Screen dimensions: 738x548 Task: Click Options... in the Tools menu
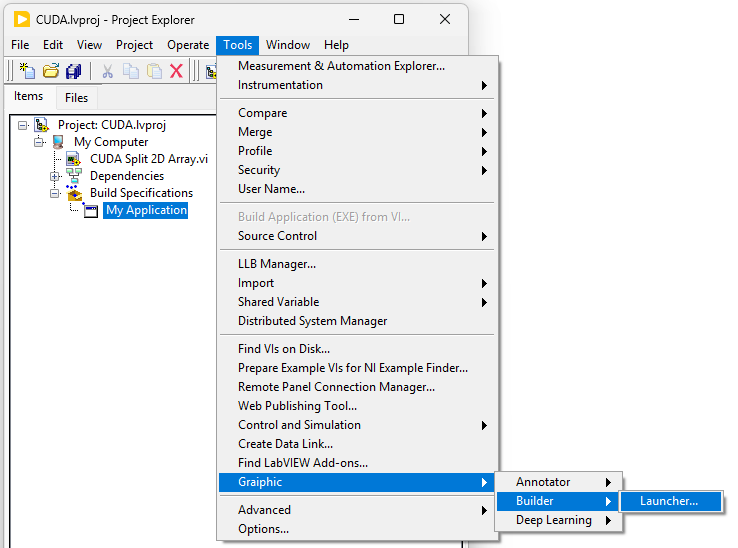click(x=263, y=529)
